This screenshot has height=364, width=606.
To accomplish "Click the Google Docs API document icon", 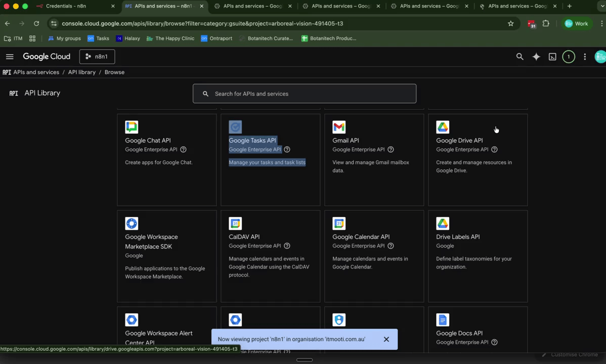I will 442,320.
